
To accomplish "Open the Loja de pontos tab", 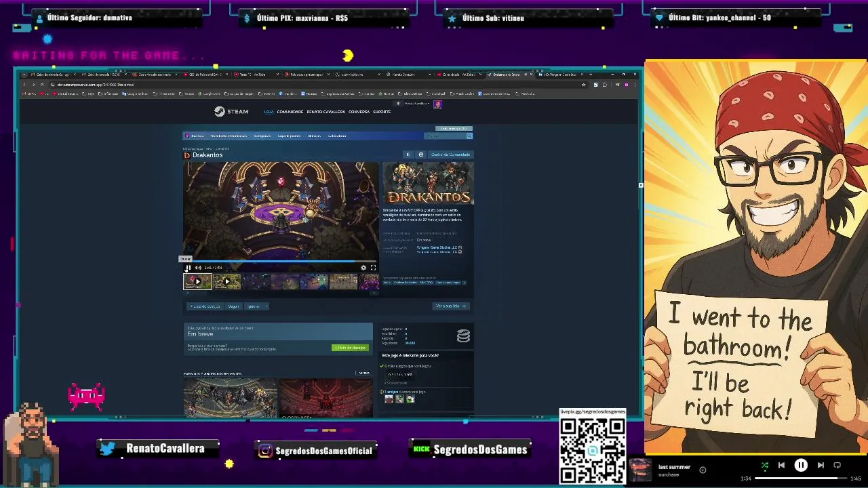I will (x=289, y=136).
